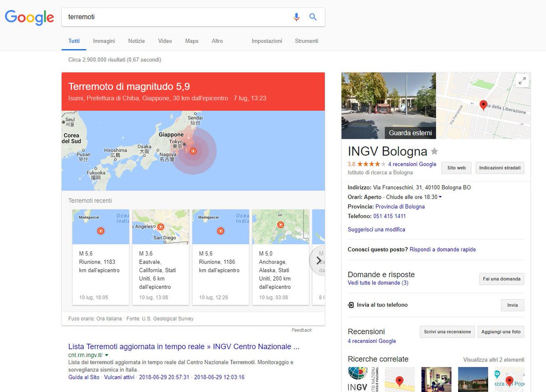This screenshot has width=546, height=392.
Task: Open Impostazioni settings menu
Action: pyautogui.click(x=267, y=41)
